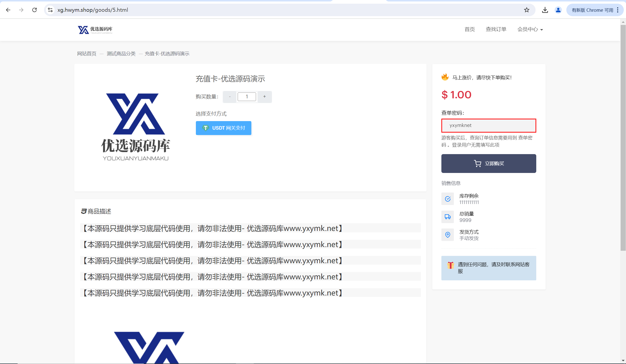The height and width of the screenshot is (364, 626).
Task: Select USDT 网关支付 payment method
Action: coord(223,128)
